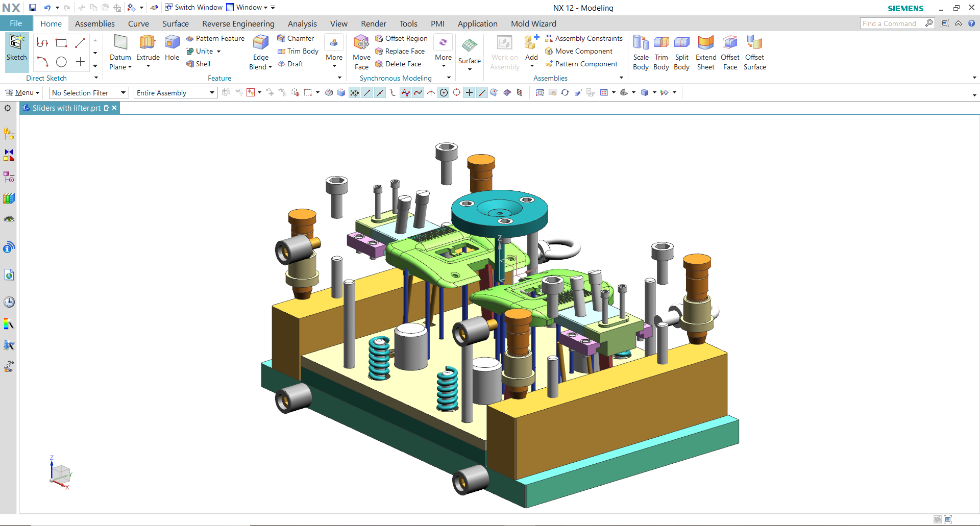Apply the Shell feature

pyautogui.click(x=199, y=64)
